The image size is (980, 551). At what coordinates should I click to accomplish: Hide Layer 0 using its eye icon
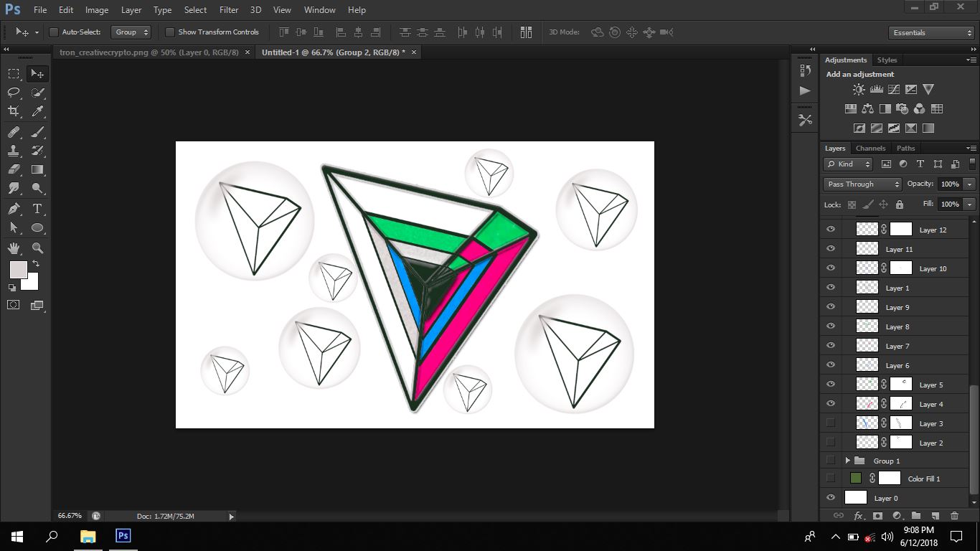tap(831, 498)
